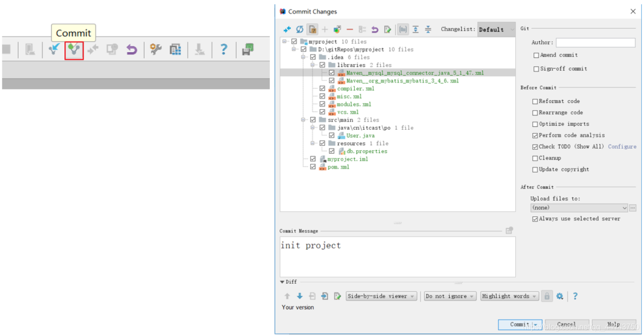This screenshot has width=644, height=336.
Task: Open the Changelist Default dropdown
Action: click(x=497, y=29)
